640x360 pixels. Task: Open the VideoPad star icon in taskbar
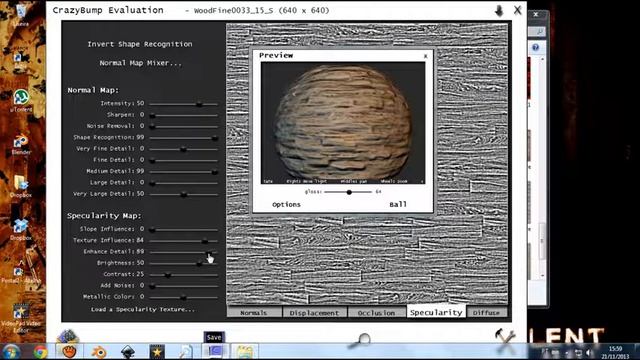click(x=157, y=351)
